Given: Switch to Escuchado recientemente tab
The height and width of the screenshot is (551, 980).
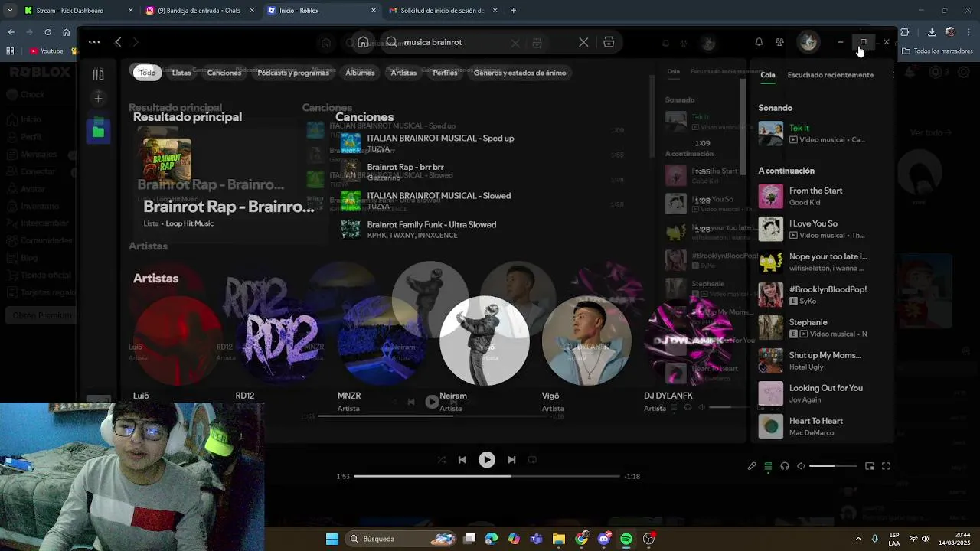Looking at the screenshot, I should tap(830, 75).
